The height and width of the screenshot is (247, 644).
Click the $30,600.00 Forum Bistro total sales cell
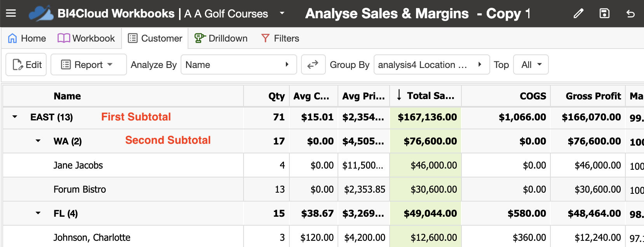[426, 190]
